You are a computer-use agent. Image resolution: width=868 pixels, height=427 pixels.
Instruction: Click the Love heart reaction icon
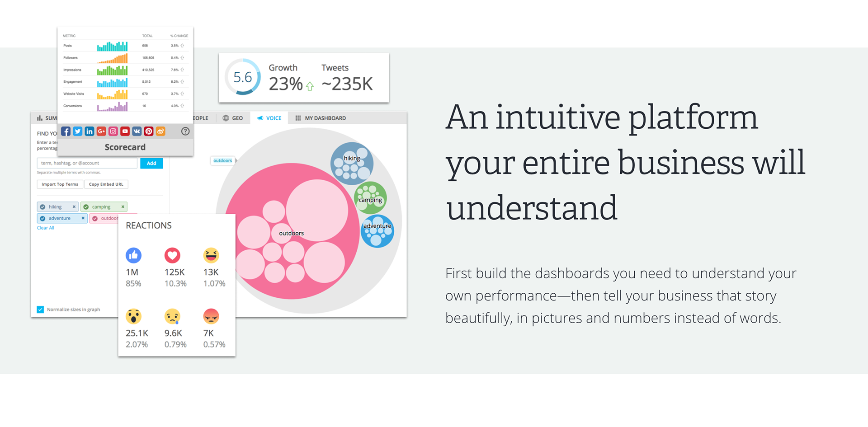pos(172,255)
